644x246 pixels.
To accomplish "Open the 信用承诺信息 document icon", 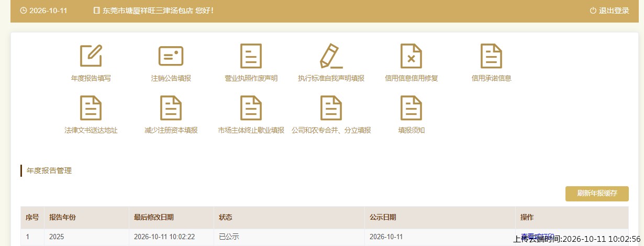I will pyautogui.click(x=491, y=56).
